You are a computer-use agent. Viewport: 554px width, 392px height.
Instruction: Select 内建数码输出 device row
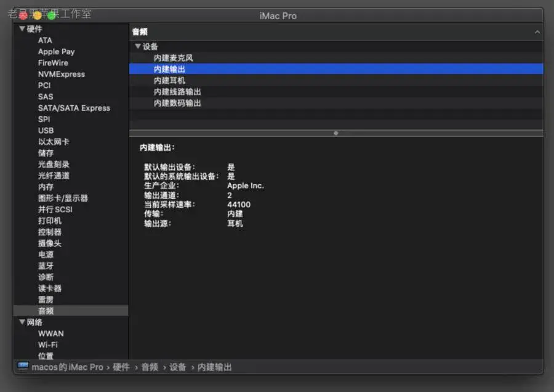[x=336, y=103]
